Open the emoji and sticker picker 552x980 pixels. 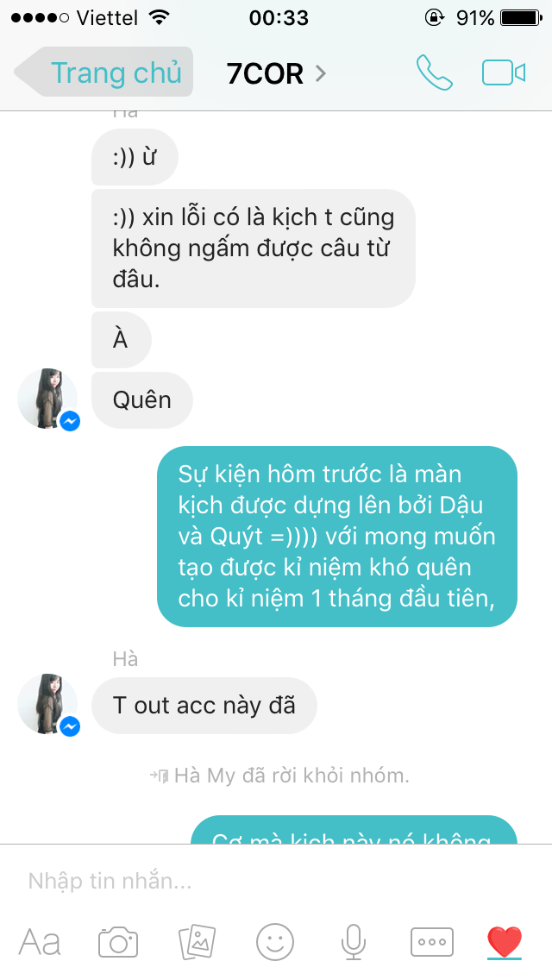point(275,941)
